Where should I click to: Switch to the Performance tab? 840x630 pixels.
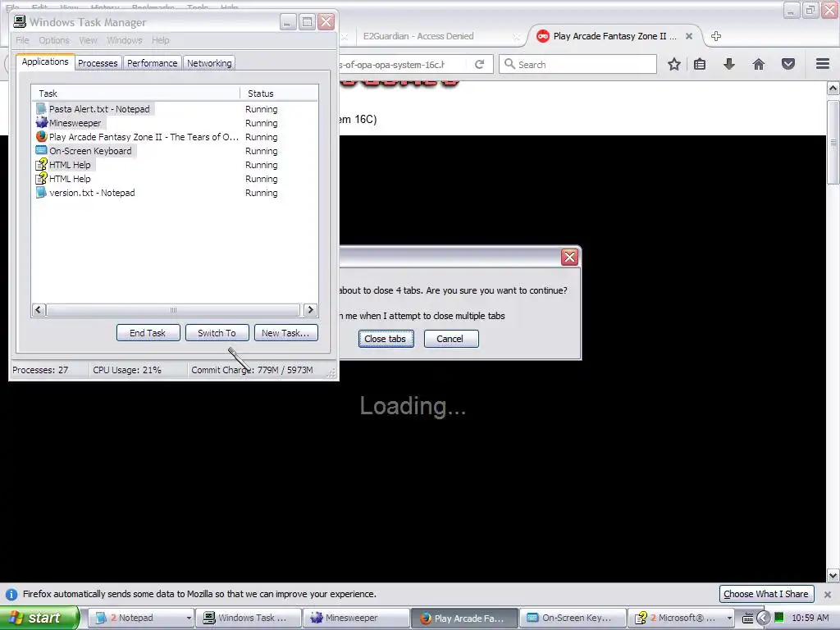(152, 63)
